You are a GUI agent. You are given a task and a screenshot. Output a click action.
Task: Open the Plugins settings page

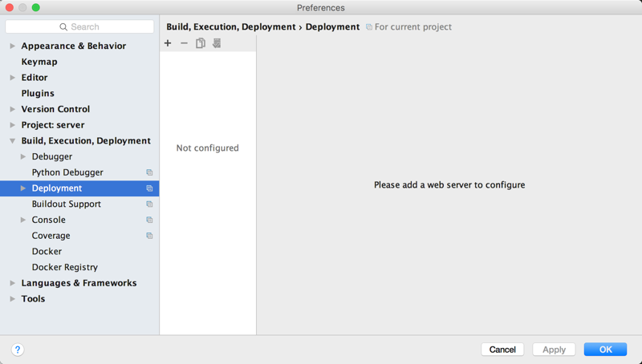click(38, 94)
